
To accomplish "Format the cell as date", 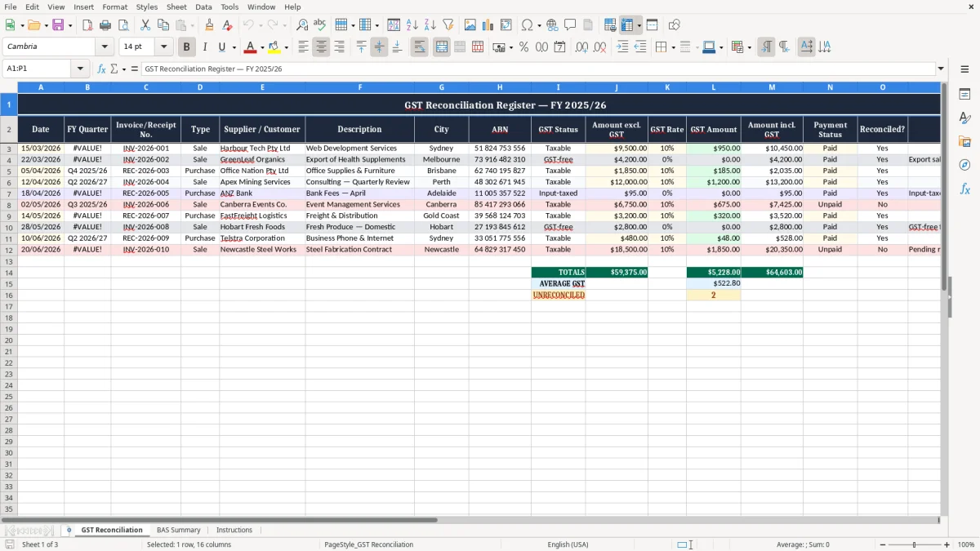I will [x=559, y=47].
